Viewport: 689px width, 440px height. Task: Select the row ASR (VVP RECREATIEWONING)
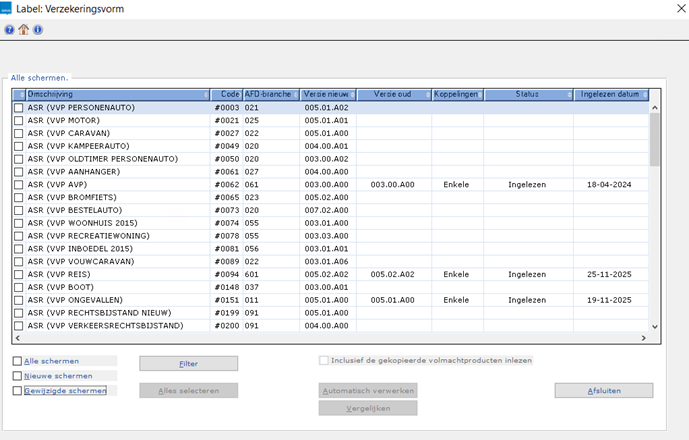pos(331,236)
